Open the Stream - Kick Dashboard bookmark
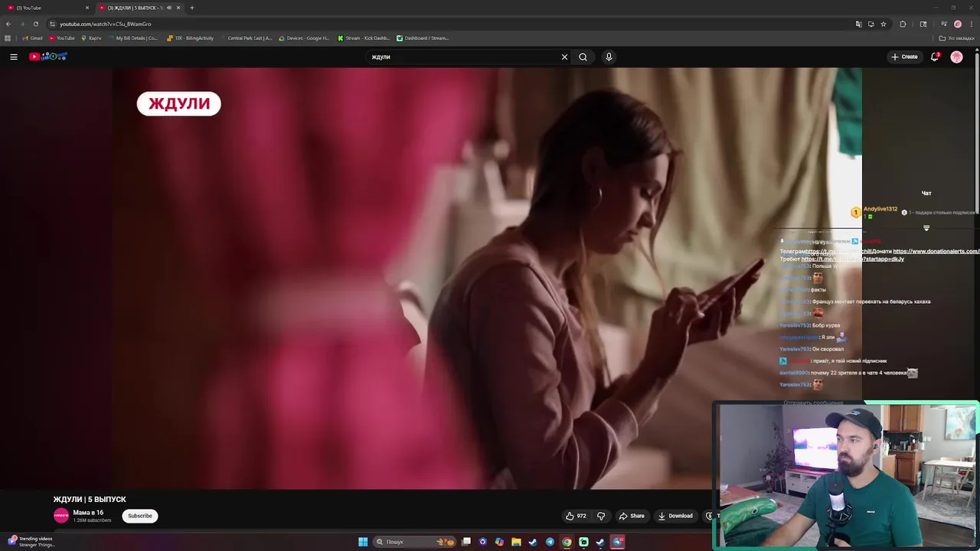Image resolution: width=980 pixels, height=551 pixels. pyautogui.click(x=364, y=38)
